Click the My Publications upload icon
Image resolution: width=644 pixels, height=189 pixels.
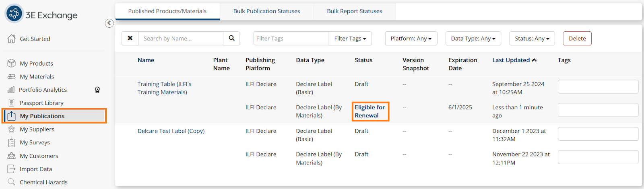click(12, 116)
